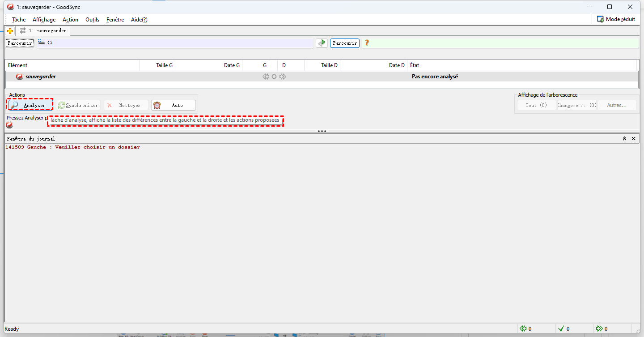Viewport: 644px width, 337px height.
Task: Click the Date G column header
Action: click(x=209, y=65)
